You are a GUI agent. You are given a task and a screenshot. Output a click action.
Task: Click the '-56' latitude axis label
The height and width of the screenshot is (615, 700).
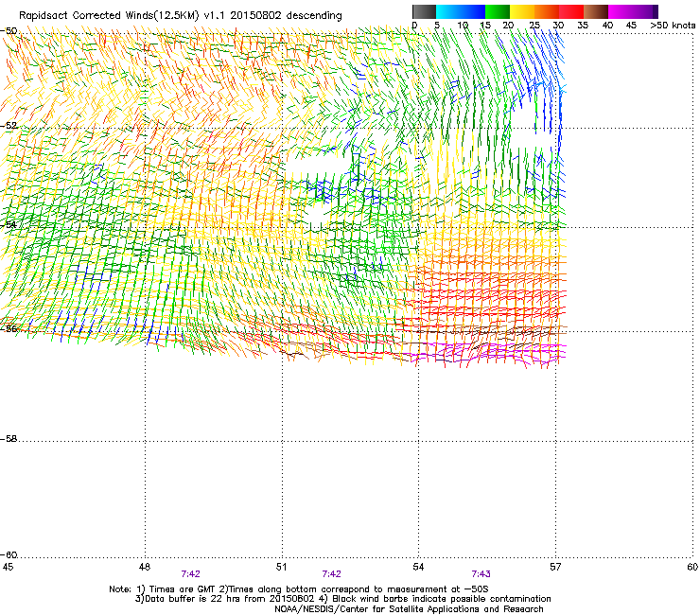click(9, 328)
